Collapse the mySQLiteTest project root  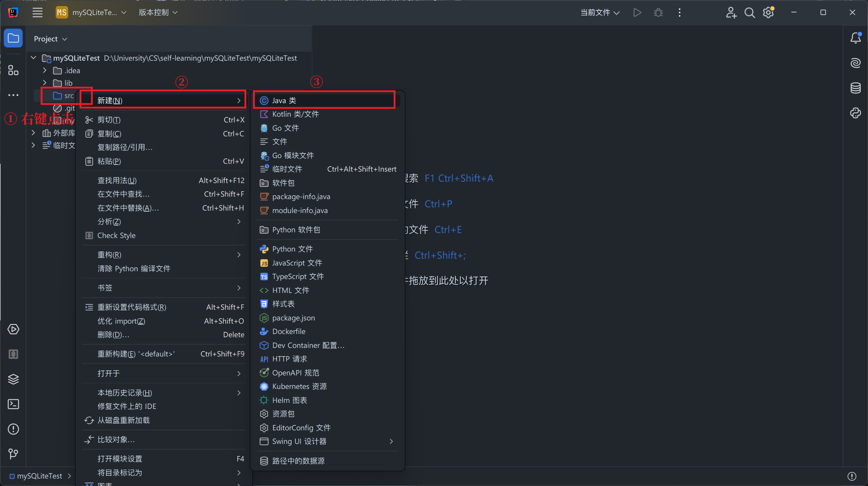[34, 58]
